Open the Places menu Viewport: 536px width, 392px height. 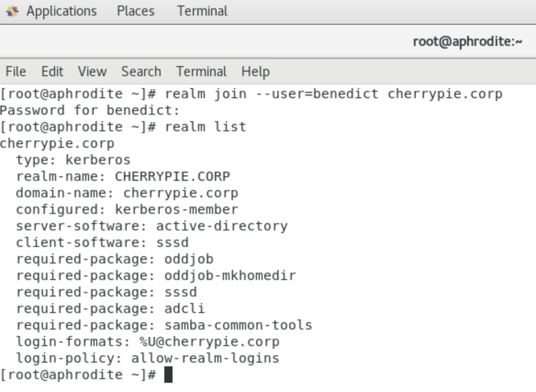135,11
